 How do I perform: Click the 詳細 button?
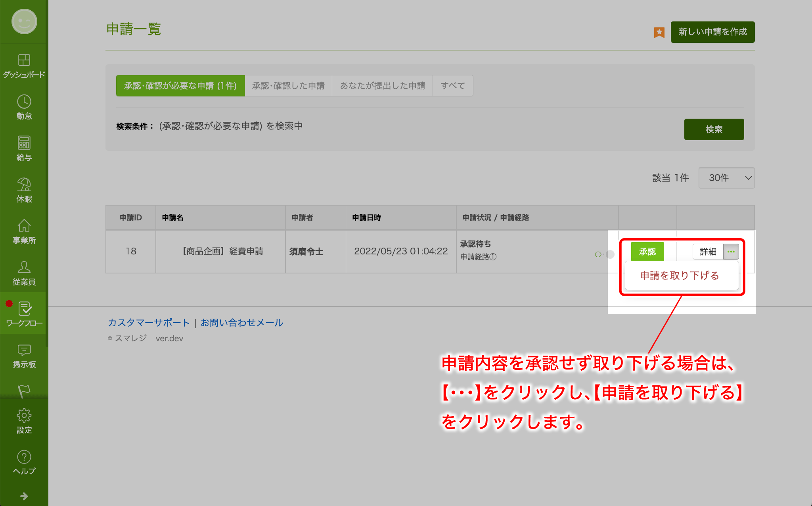pos(708,252)
